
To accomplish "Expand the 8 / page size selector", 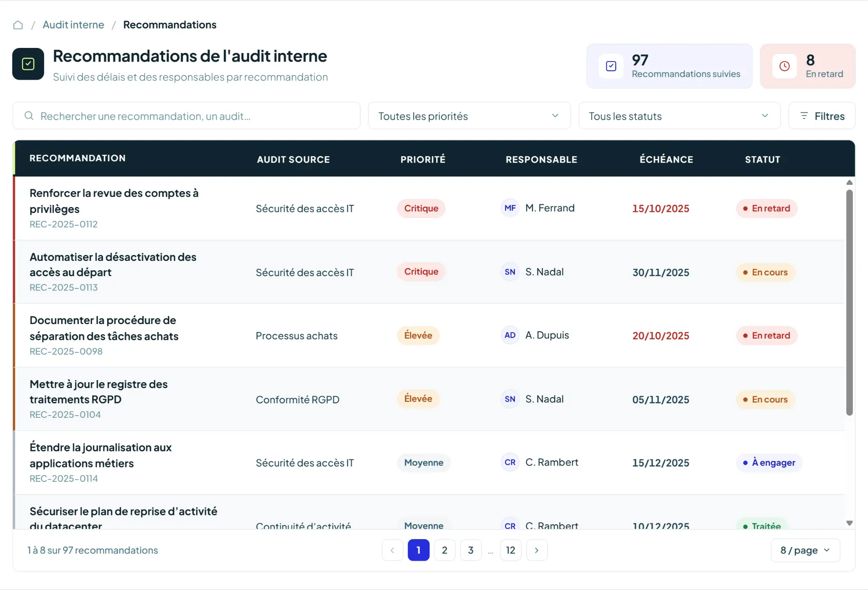I will [805, 551].
